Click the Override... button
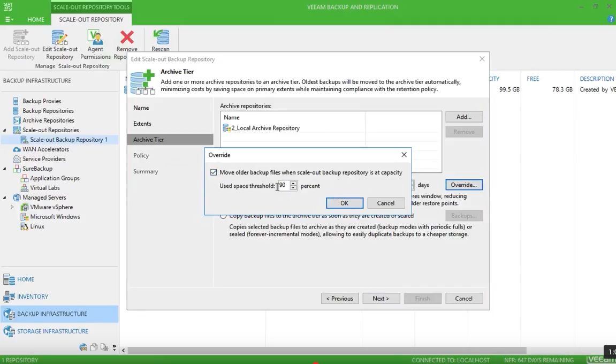The height and width of the screenshot is (364, 616). tap(464, 185)
